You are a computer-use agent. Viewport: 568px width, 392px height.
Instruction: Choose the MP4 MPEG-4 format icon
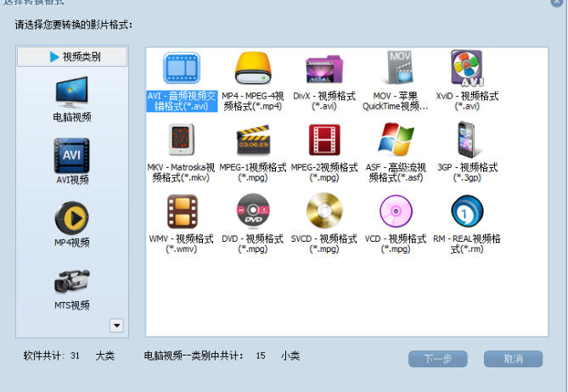point(253,68)
